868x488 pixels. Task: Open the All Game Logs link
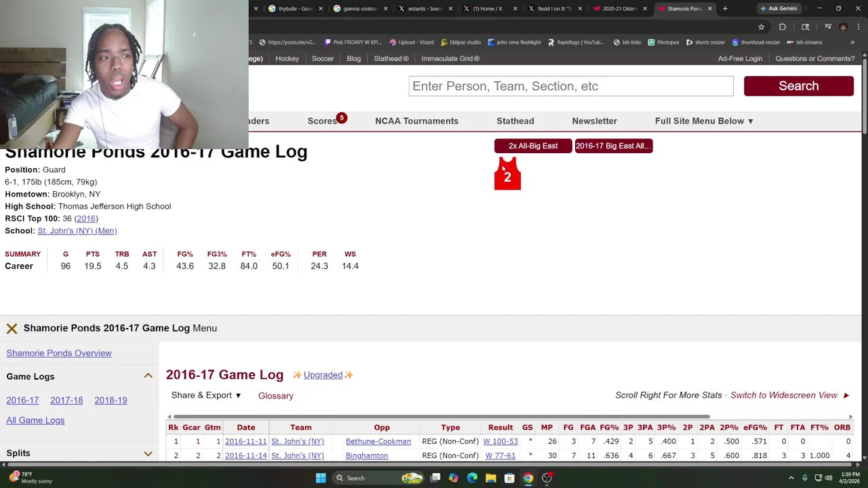(35, 420)
